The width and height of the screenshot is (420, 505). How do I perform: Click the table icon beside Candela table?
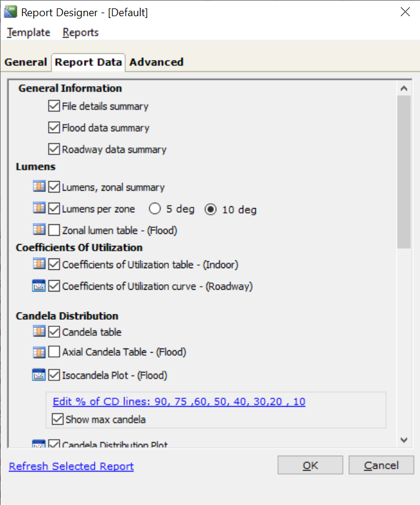(x=39, y=332)
